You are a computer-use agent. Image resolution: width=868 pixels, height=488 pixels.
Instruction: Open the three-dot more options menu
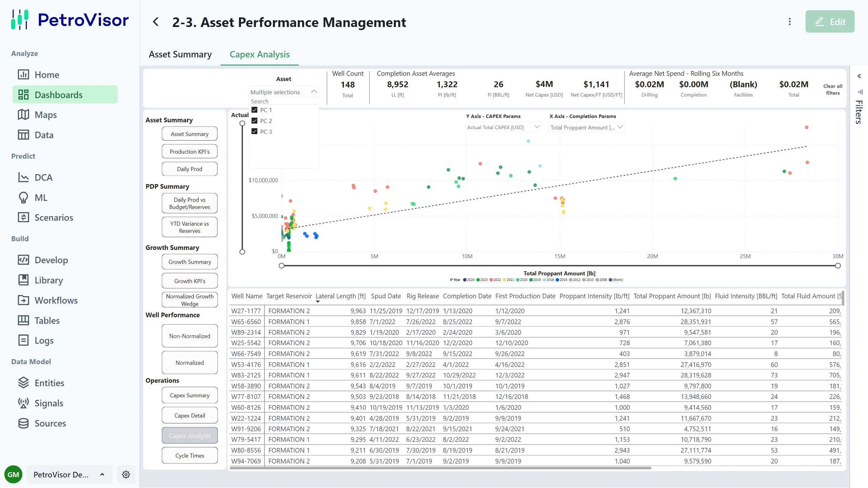pyautogui.click(x=789, y=22)
